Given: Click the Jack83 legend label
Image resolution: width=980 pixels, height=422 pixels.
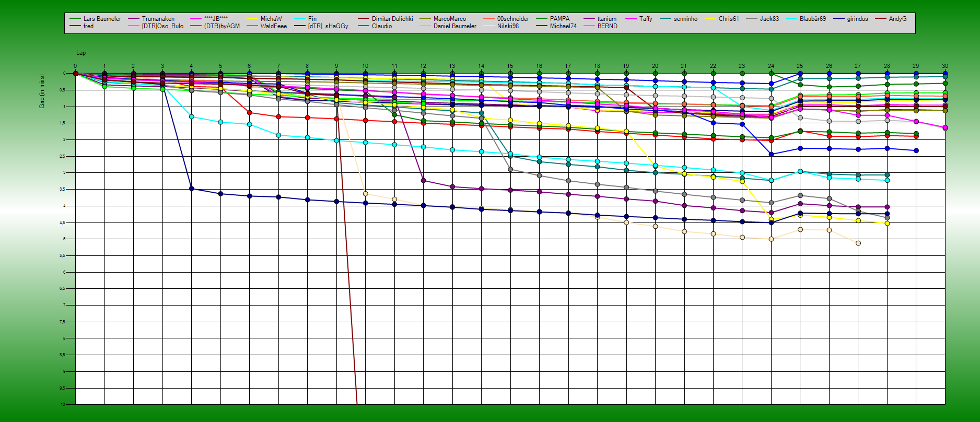Looking at the screenshot, I should click(x=769, y=19).
